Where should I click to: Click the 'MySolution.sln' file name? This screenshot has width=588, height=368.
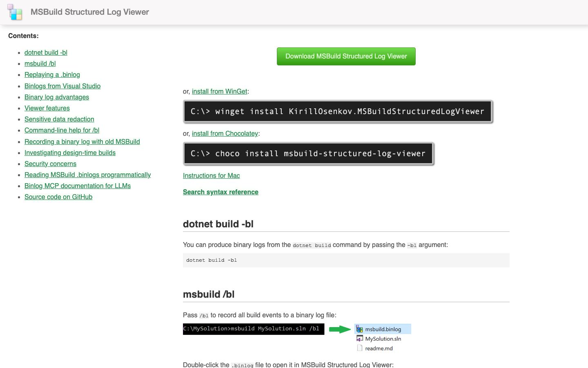click(x=383, y=339)
